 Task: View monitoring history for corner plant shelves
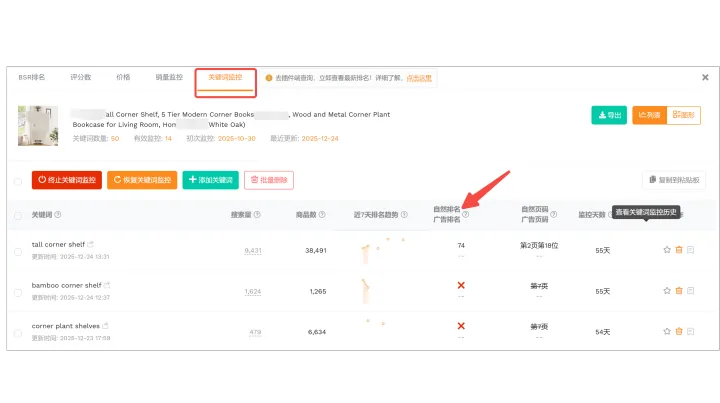point(691,331)
